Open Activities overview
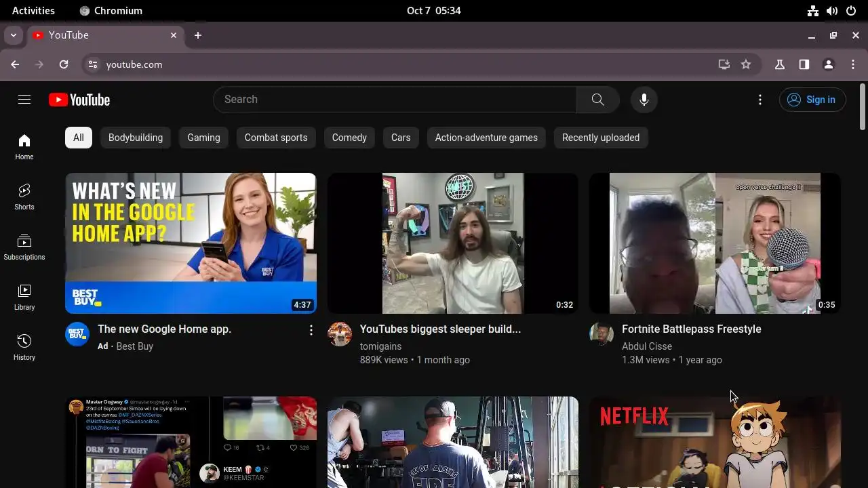The height and width of the screenshot is (488, 868). point(33,11)
